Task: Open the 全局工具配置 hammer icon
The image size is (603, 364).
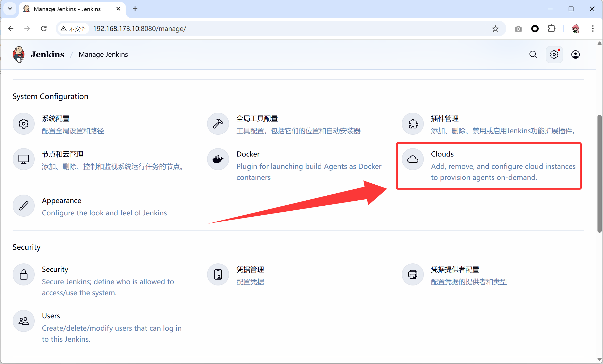Action: tap(218, 124)
